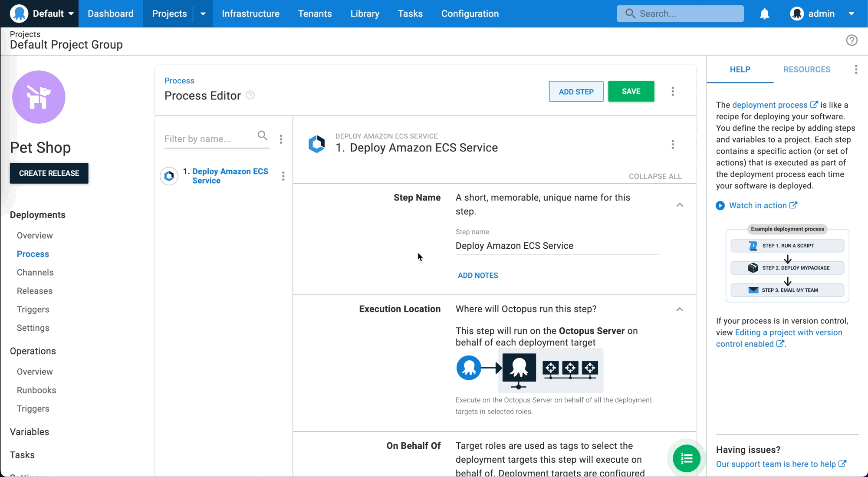Viewport: 868px width, 477px height.
Task: Click the Step name text field
Action: 557,246
